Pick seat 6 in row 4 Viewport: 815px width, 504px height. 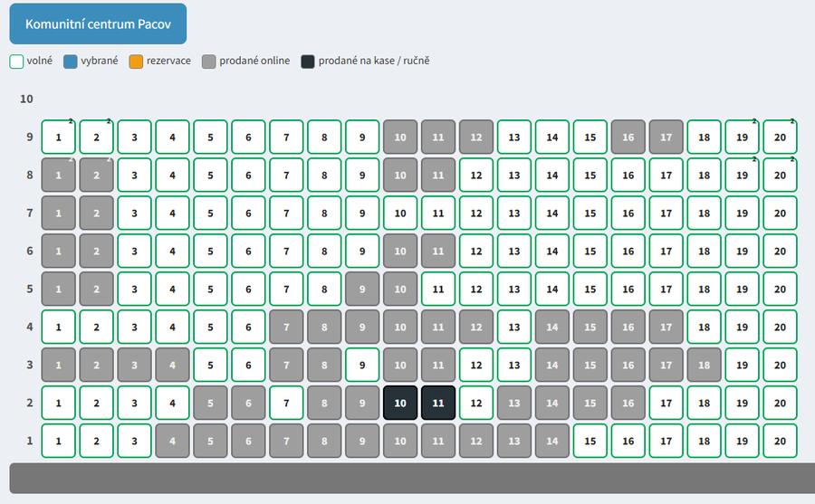248,327
